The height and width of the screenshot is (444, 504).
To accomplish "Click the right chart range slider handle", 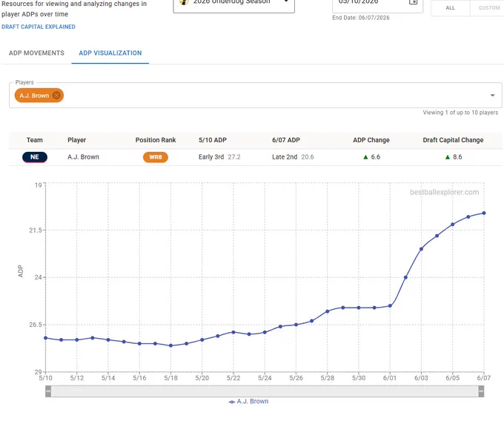I will [481, 391].
